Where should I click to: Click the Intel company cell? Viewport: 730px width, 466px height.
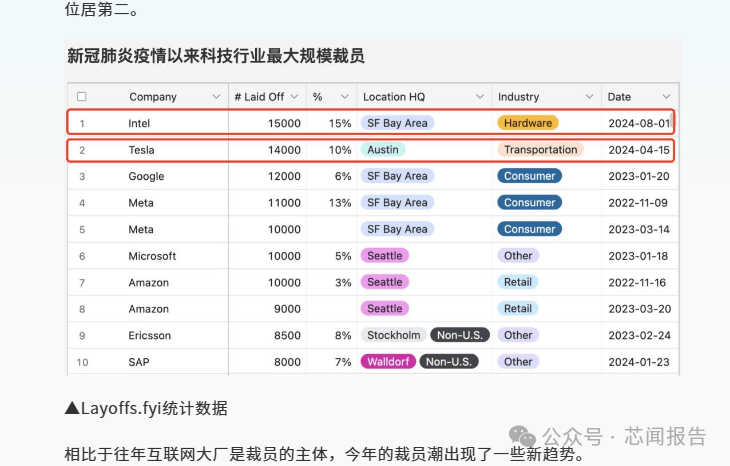coord(139,123)
